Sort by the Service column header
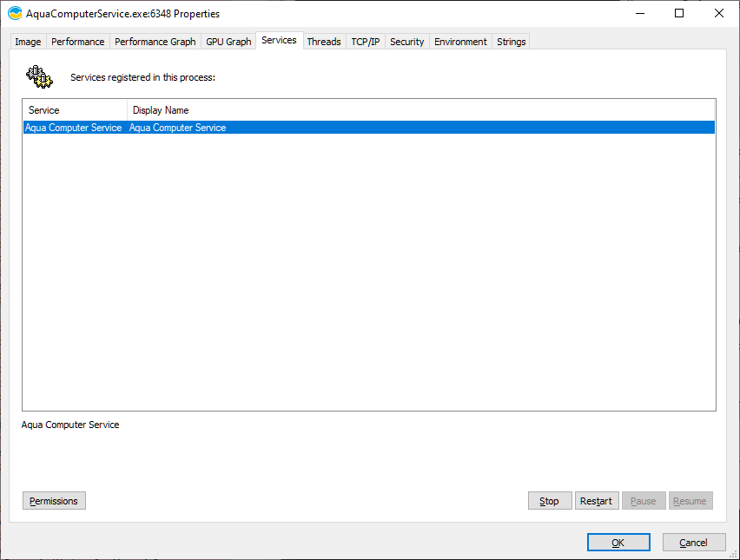The height and width of the screenshot is (560, 740). coord(75,110)
